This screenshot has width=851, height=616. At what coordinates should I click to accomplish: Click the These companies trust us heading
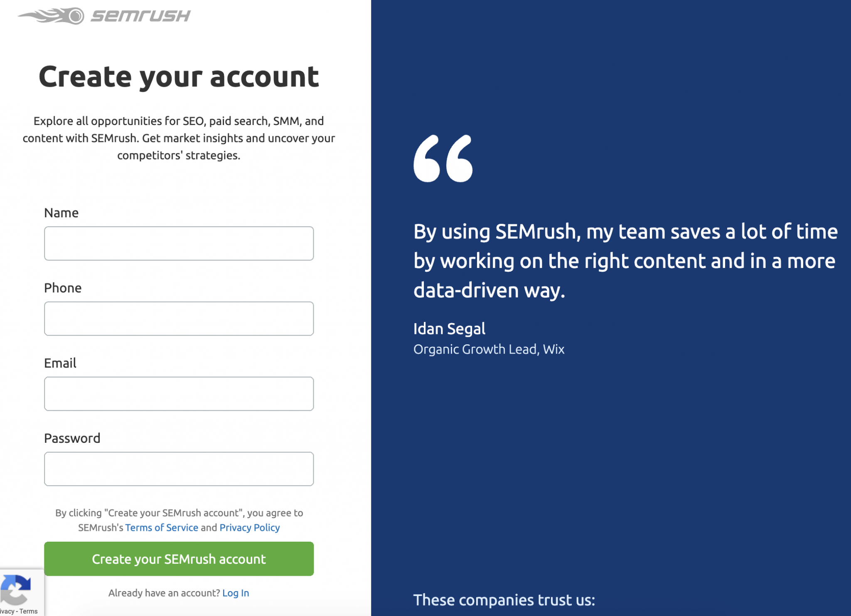[504, 600]
